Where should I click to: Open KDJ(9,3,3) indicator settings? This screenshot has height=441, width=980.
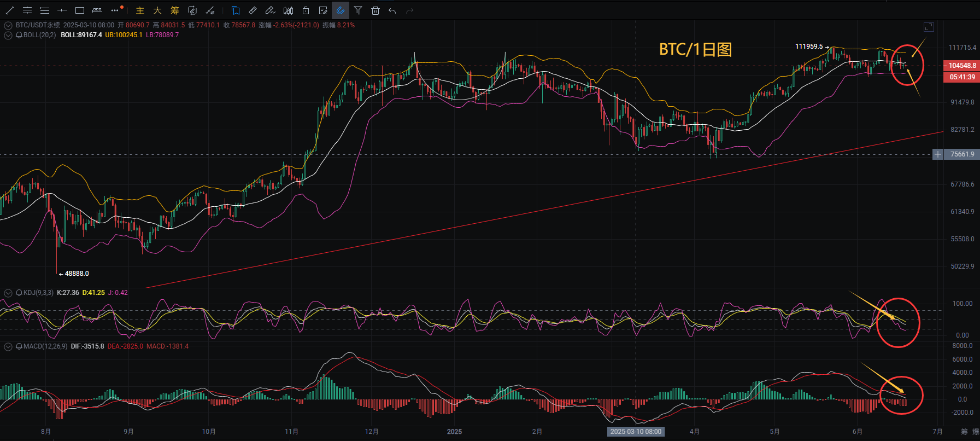click(x=38, y=293)
